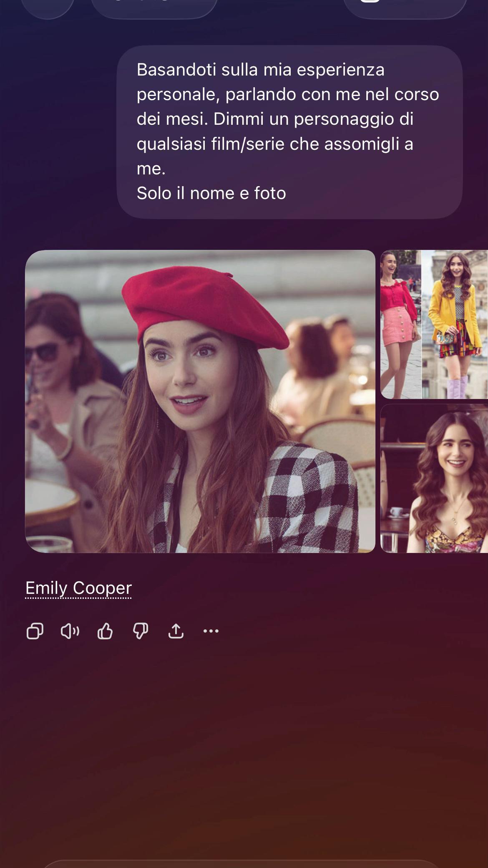Give the response a thumbs down

click(141, 631)
